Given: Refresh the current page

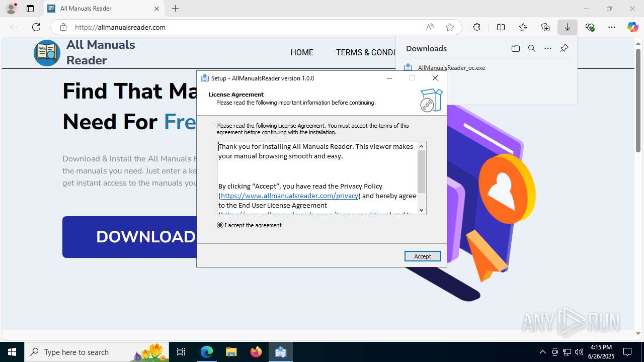Looking at the screenshot, I should click(x=36, y=27).
